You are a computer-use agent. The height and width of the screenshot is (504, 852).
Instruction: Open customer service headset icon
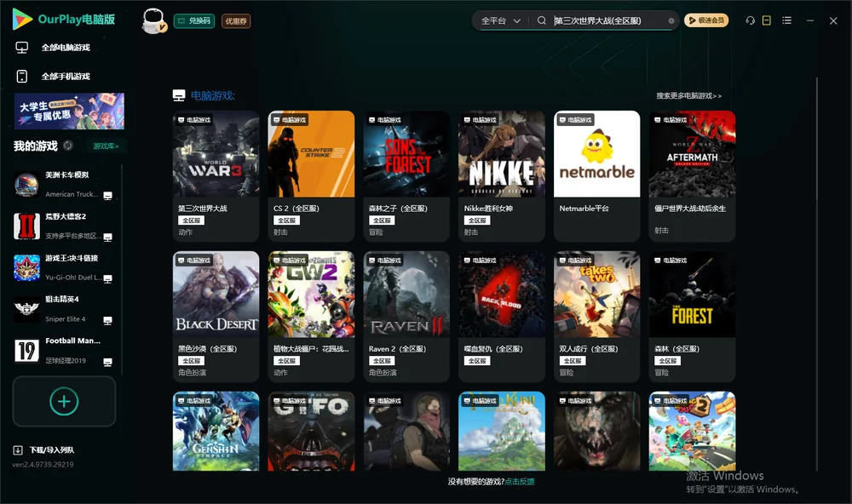[750, 20]
